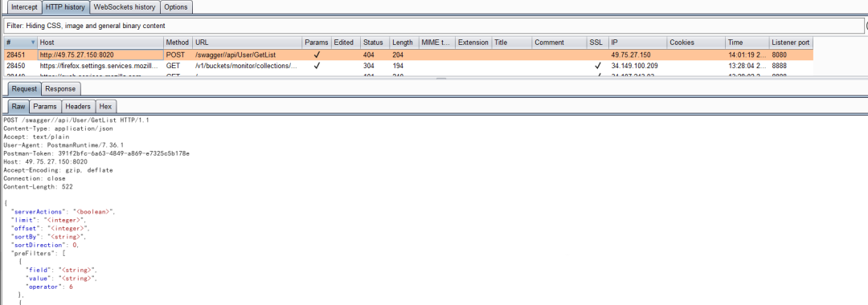
Task: Open the Params view tab
Action: [45, 107]
